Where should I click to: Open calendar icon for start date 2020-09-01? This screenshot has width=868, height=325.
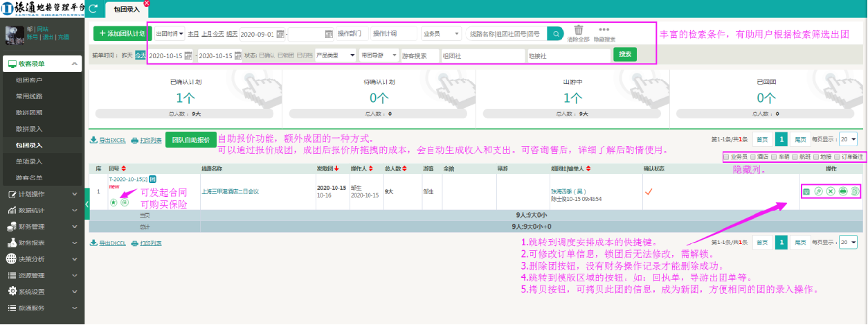(x=280, y=33)
